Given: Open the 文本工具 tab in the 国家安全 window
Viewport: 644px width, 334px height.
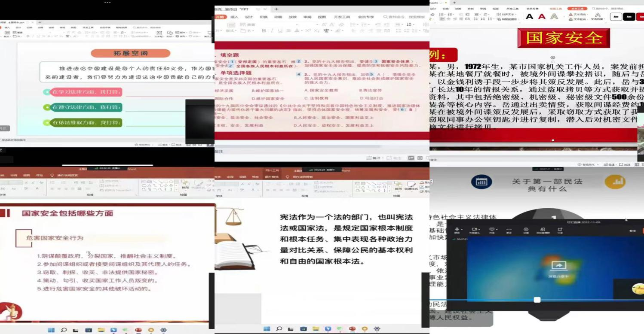Looking at the screenshot, I should [x=578, y=9].
